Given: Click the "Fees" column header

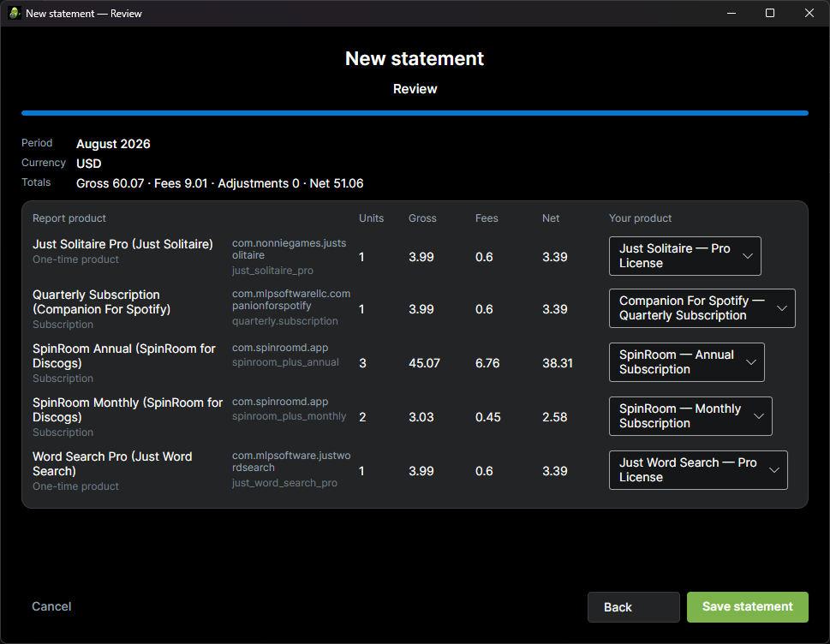Looking at the screenshot, I should coord(487,218).
